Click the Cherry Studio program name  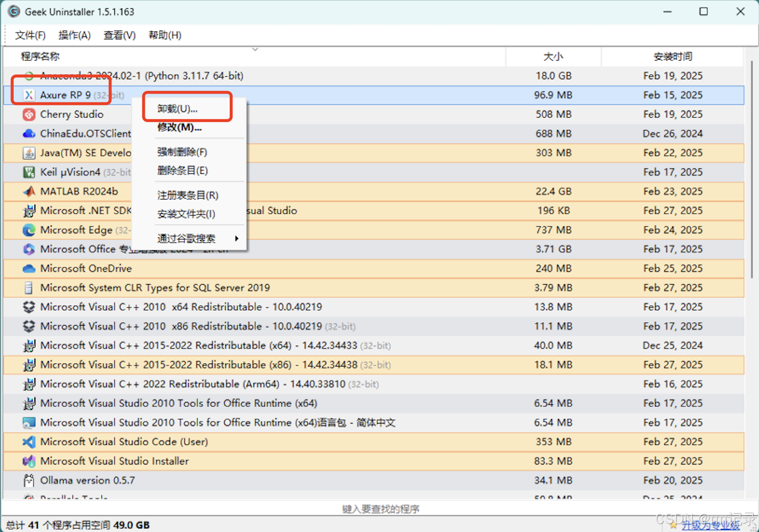point(72,114)
